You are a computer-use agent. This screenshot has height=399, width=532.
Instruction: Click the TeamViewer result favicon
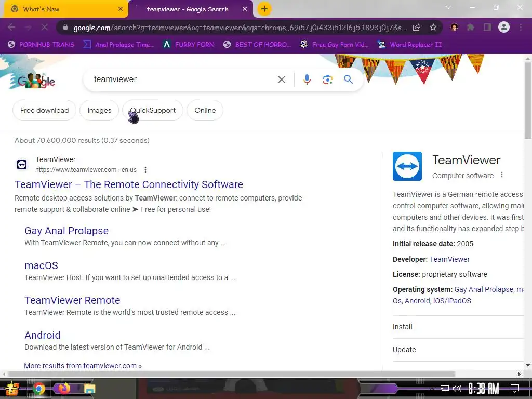click(x=22, y=165)
